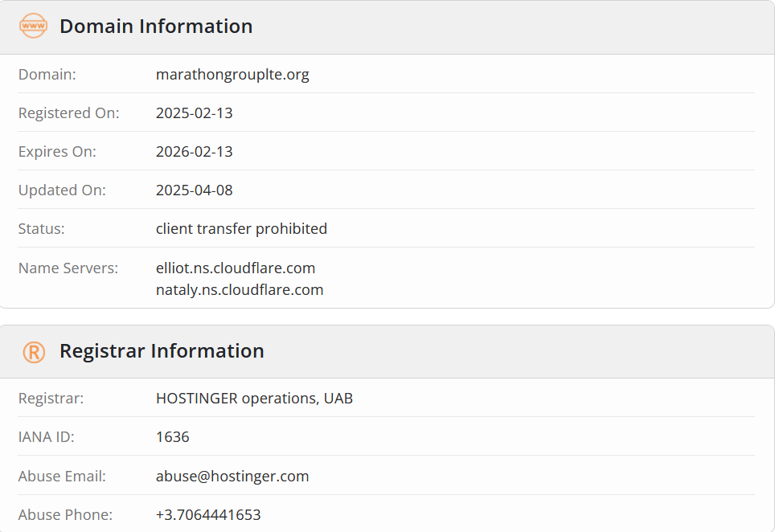Image resolution: width=775 pixels, height=532 pixels.
Task: Click the registered date 2025-02-13
Action: [195, 113]
